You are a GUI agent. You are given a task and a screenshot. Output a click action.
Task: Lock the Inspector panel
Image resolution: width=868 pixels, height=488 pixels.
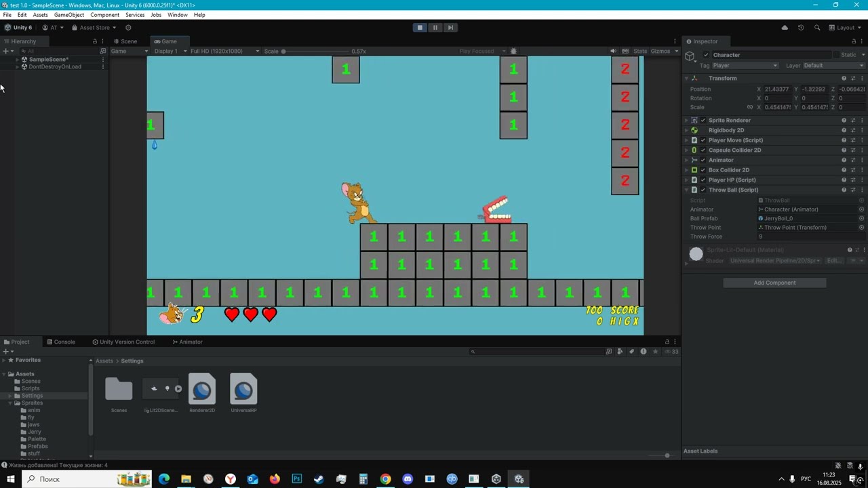coord(854,41)
